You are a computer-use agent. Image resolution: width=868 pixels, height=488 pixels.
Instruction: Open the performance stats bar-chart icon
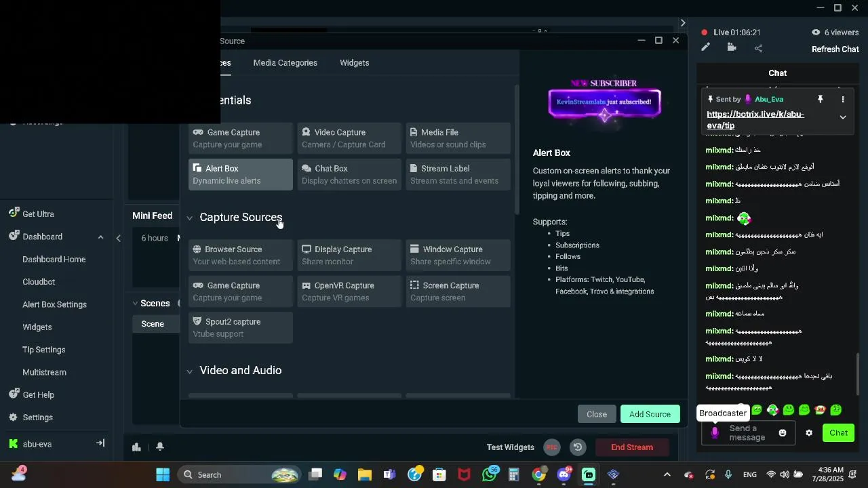point(137,447)
